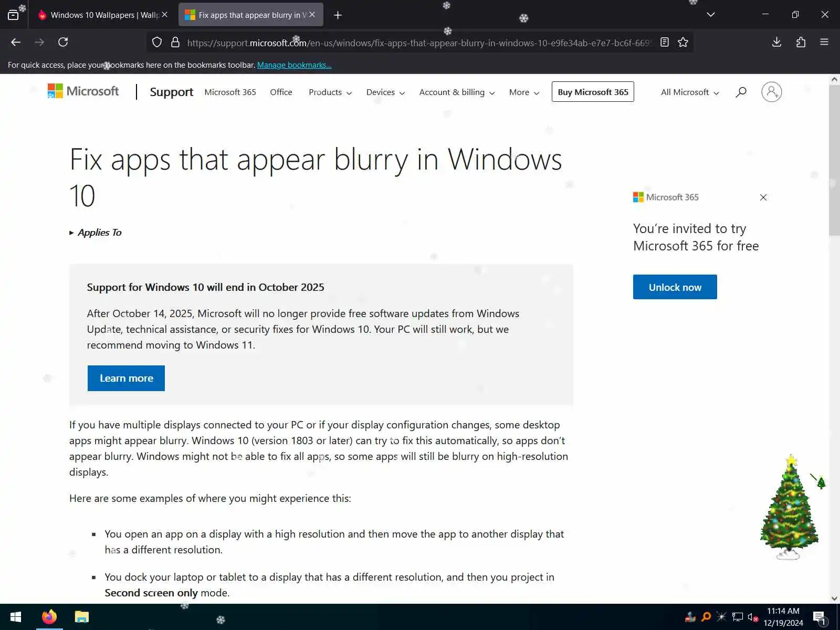Image resolution: width=840 pixels, height=630 pixels.
Task: Click the Microsoft logo in the site header
Action: tap(83, 91)
